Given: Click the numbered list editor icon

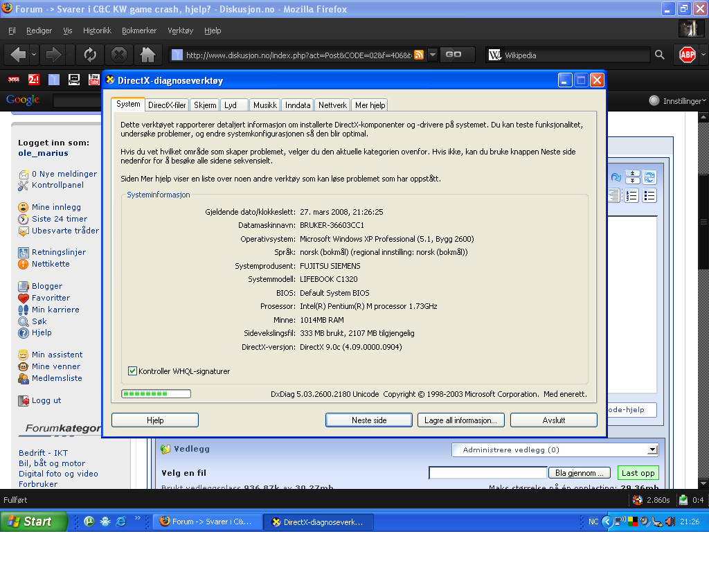Looking at the screenshot, I should pos(631,195).
